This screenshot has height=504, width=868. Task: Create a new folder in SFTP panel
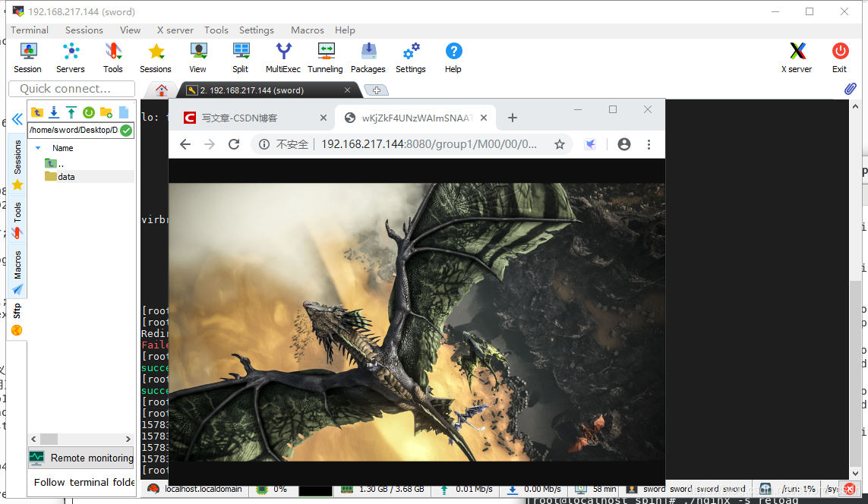click(x=106, y=112)
